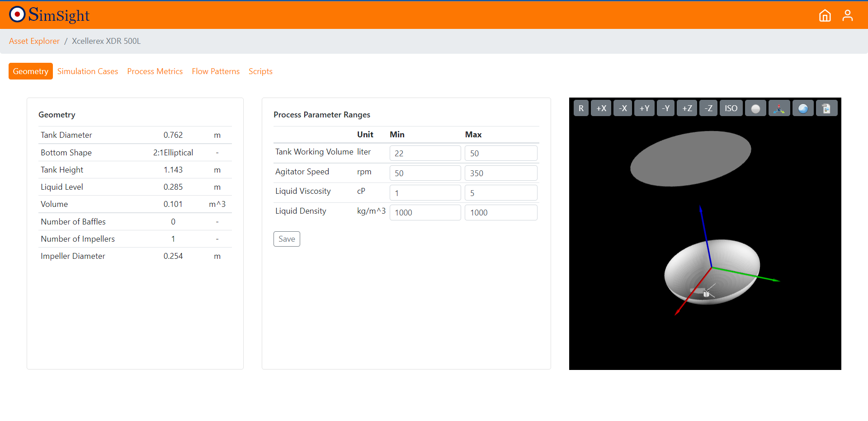Reset the 3D view with R button
Viewport: 868px width, 421px height.
click(581, 108)
